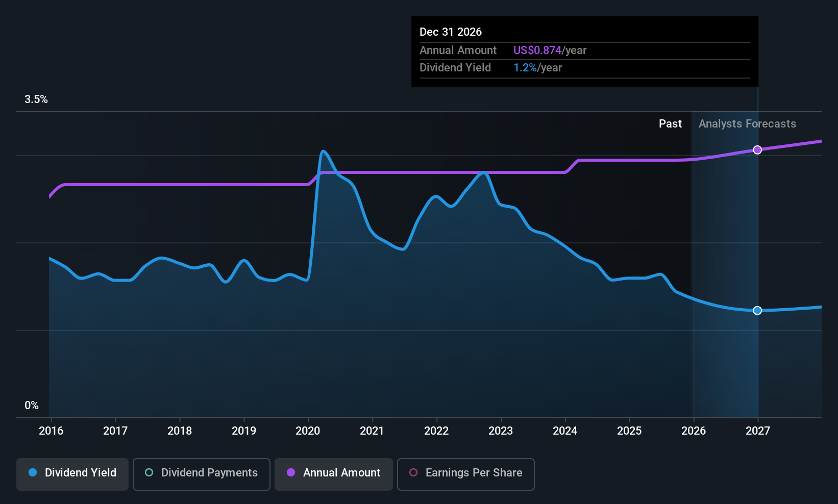This screenshot has height=504, width=838.
Task: Click the Analysts Forecasts label
Action: tap(747, 124)
